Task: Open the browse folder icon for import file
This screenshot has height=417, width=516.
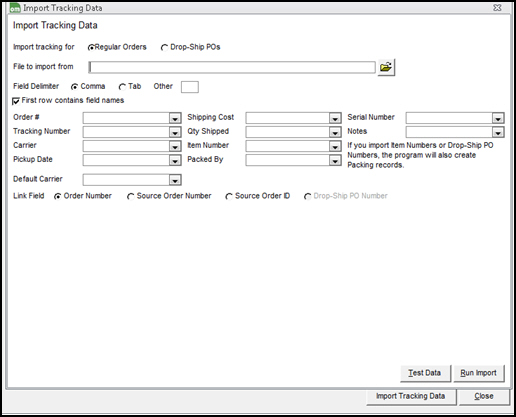Action: tap(386, 67)
